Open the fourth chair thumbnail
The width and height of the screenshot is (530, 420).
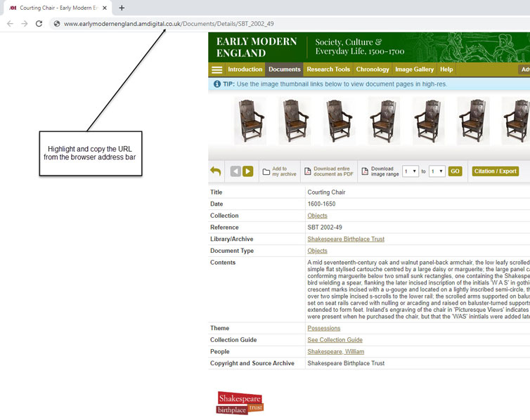point(384,121)
